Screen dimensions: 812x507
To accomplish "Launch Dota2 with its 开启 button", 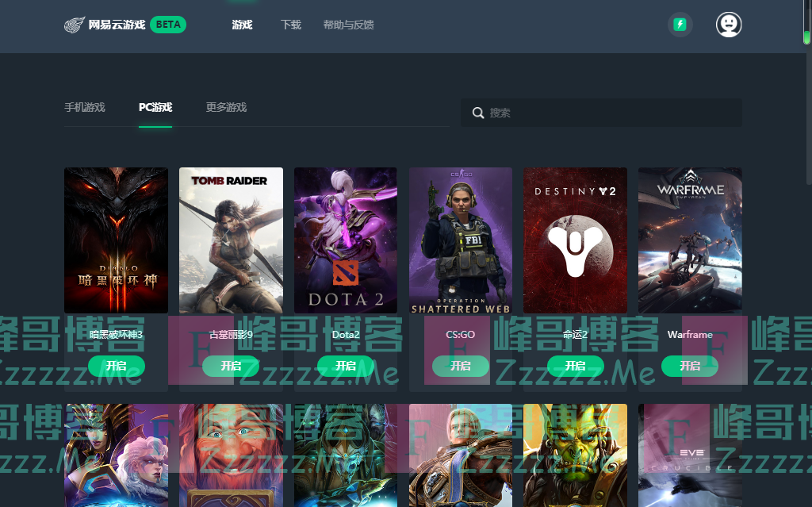I will point(345,366).
